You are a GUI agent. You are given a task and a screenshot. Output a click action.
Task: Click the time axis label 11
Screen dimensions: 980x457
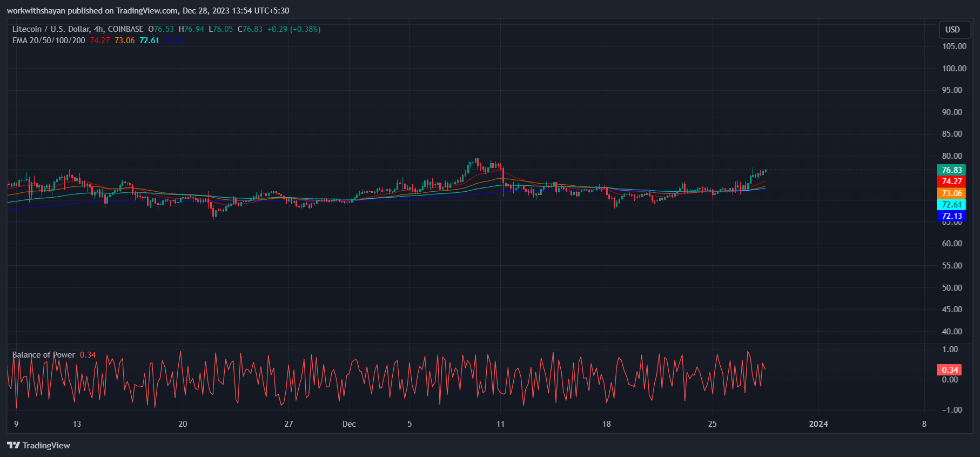[500, 424]
